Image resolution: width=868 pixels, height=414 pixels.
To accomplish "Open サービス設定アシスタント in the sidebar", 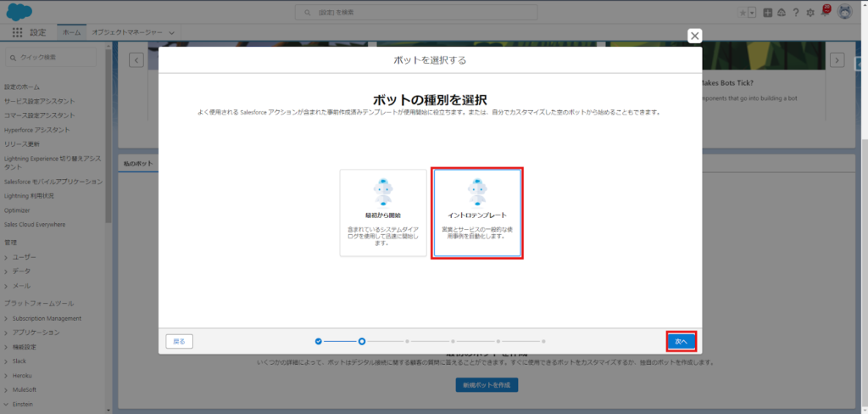I will point(40,102).
